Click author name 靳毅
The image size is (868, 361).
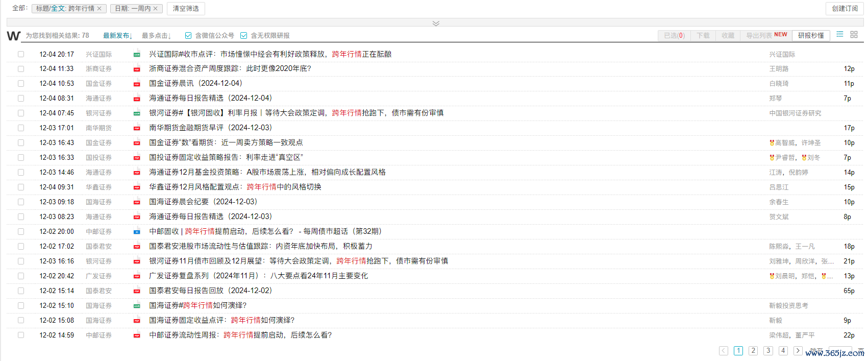pos(776,321)
